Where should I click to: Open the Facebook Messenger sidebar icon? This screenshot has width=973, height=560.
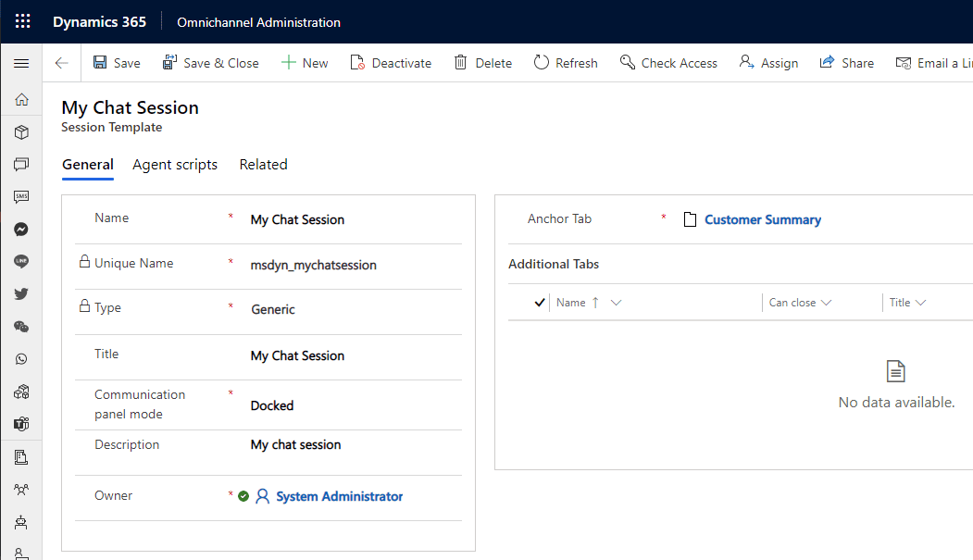click(x=21, y=230)
